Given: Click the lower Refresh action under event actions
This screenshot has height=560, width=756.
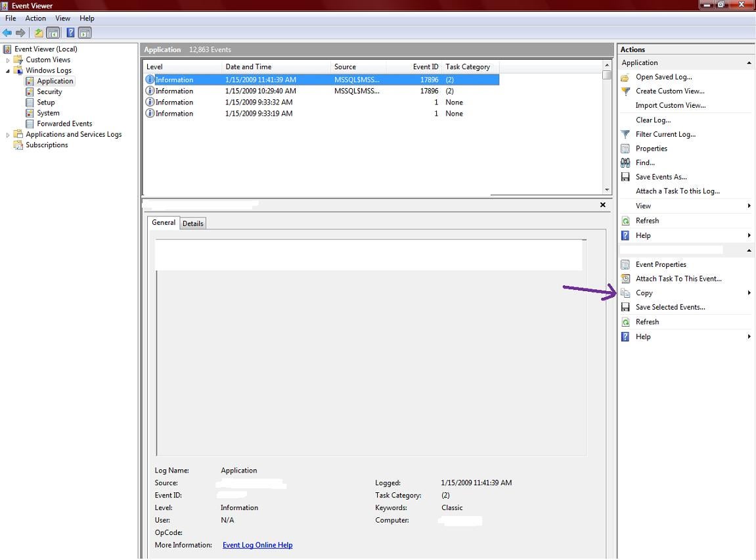Looking at the screenshot, I should point(647,321).
